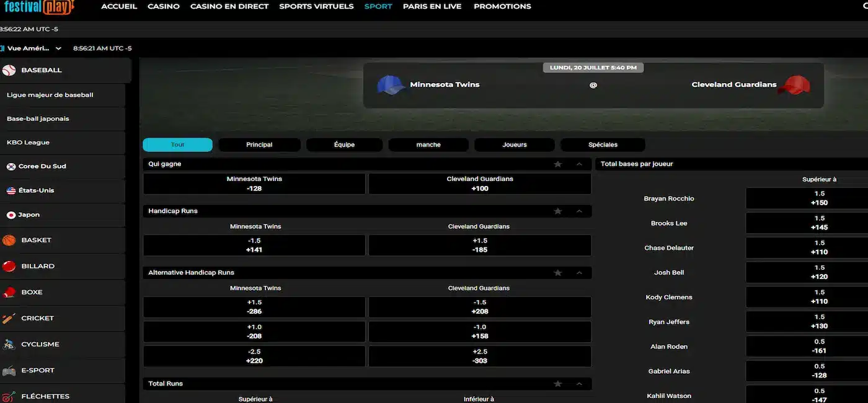The width and height of the screenshot is (868, 403).
Task: Select Twins +1.0 alternative at -208
Action: tap(254, 332)
